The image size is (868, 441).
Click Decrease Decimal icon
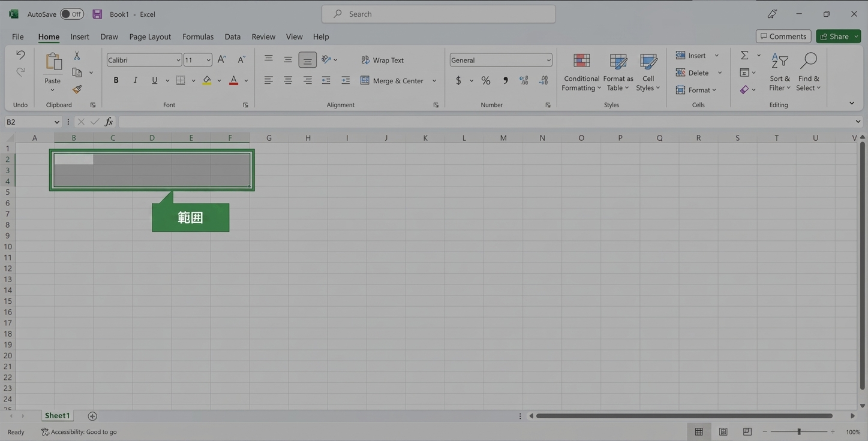543,80
